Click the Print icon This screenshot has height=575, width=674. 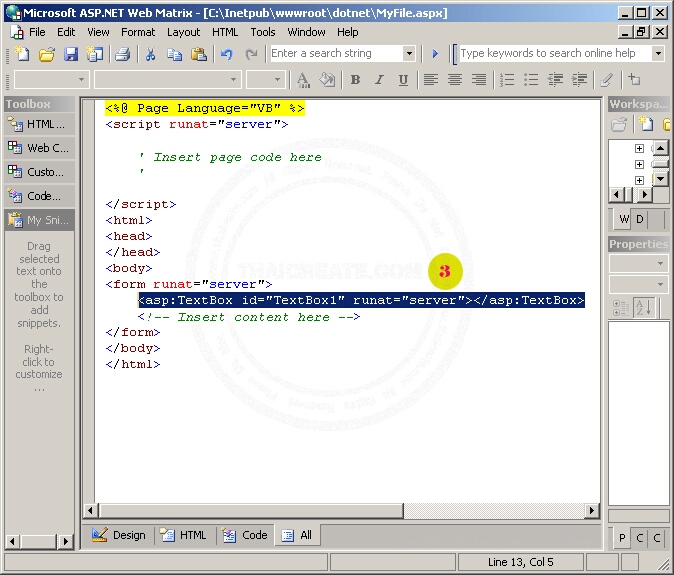tap(123, 54)
